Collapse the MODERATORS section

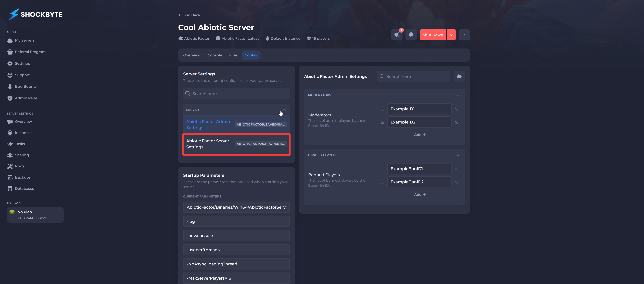tap(458, 95)
